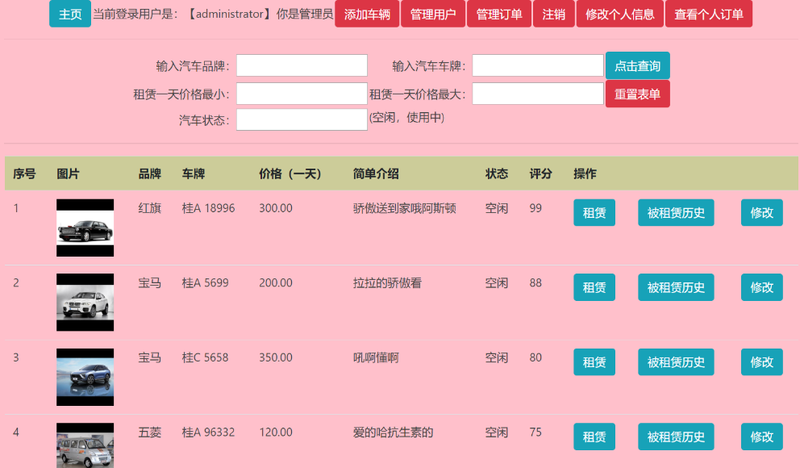Select rating value 80
The image size is (800, 468).
tap(536, 357)
